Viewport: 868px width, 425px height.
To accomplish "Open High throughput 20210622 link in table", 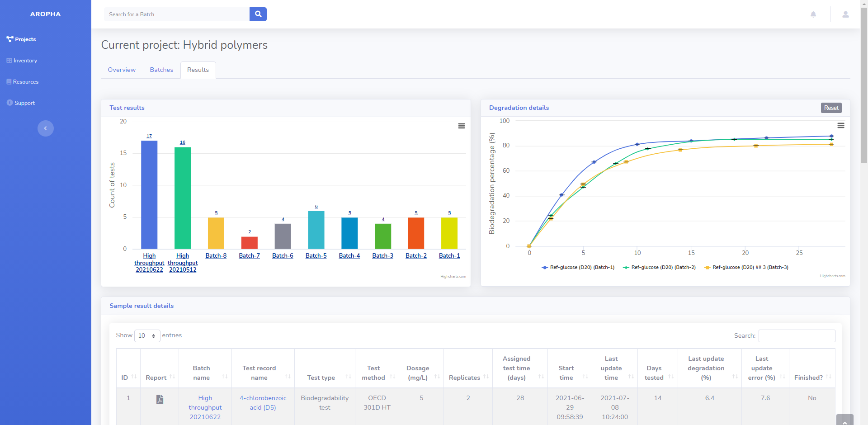I will click(x=205, y=407).
